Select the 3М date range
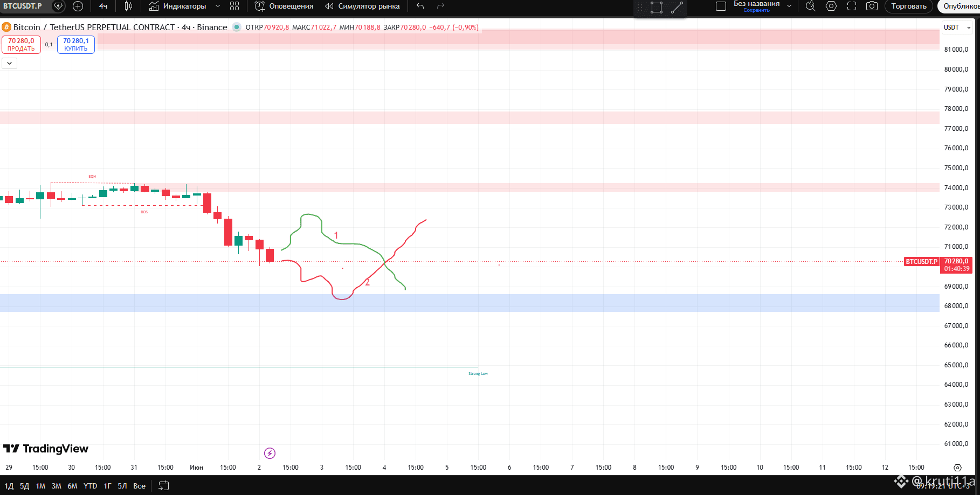Image resolution: width=980 pixels, height=495 pixels. tap(57, 486)
